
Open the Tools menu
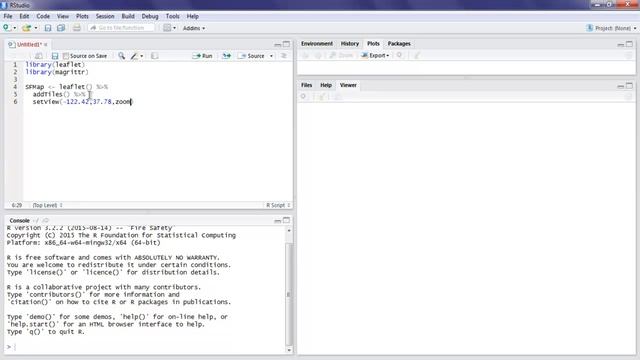tap(172, 16)
